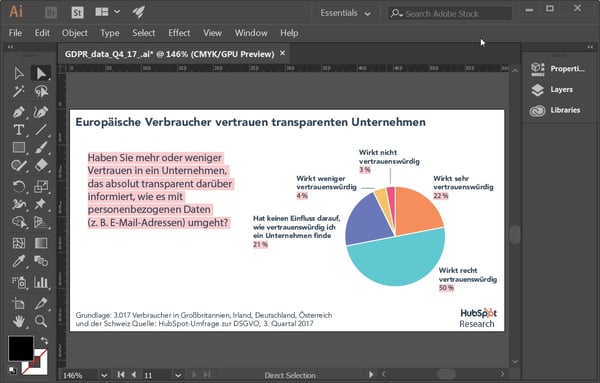This screenshot has width=600, height=383.
Task: Select the Selection tool (hollow arrow)
Action: (18, 73)
